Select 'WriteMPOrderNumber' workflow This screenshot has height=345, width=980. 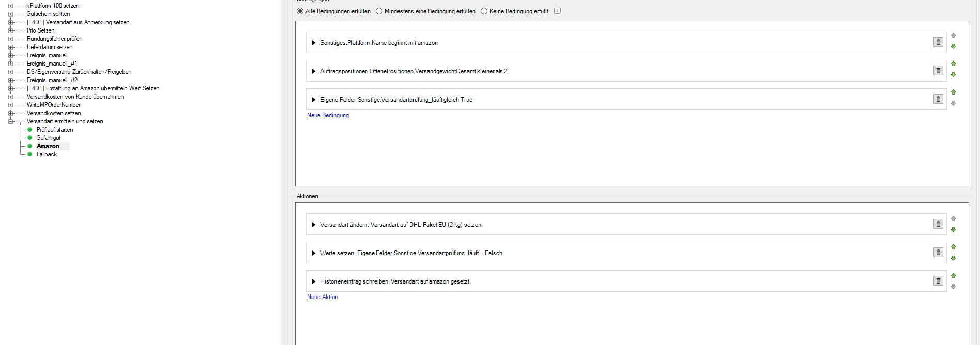point(54,105)
